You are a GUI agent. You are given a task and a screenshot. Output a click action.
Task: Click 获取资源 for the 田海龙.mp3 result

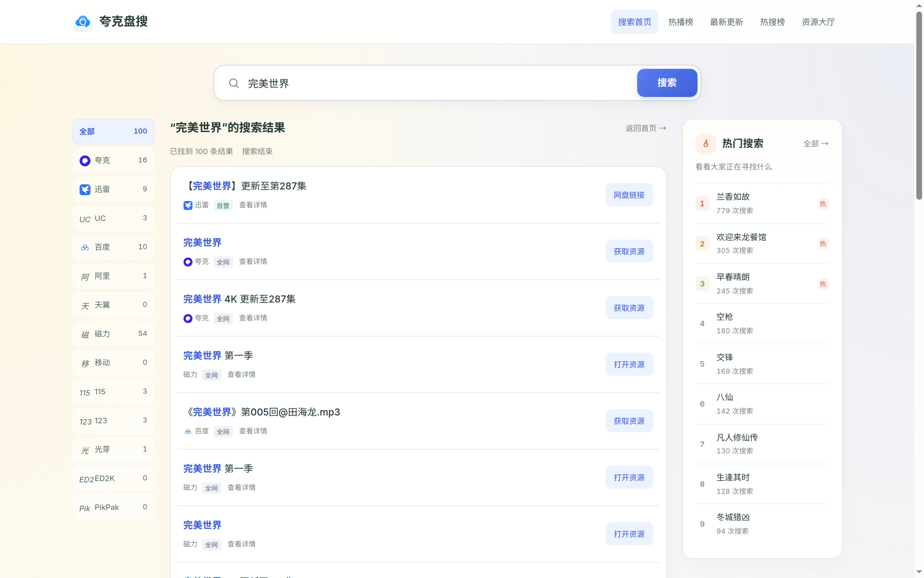[x=629, y=421]
